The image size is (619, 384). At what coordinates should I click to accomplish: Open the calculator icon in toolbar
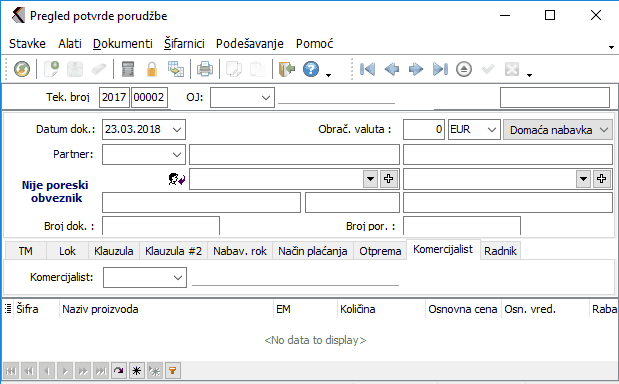128,69
